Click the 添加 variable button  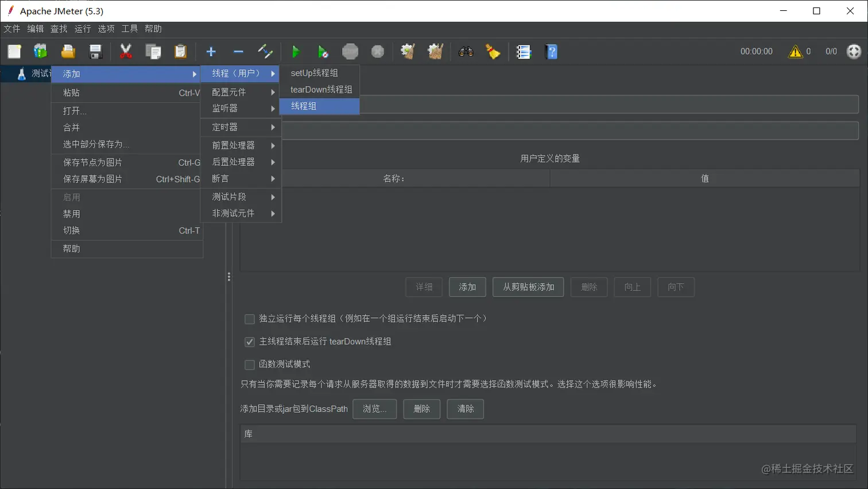[x=467, y=287]
